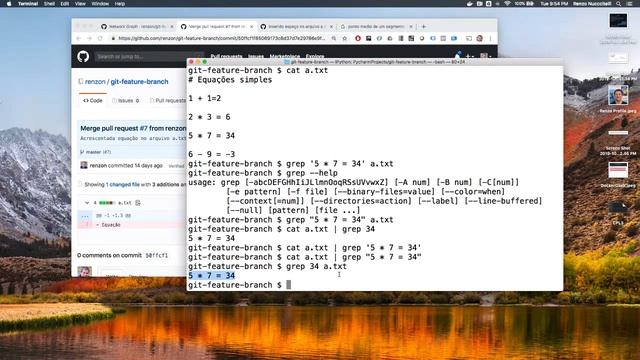Open the Renzo Profile.jpeg desktop file
This screenshot has height=360, width=640.
(x=618, y=96)
